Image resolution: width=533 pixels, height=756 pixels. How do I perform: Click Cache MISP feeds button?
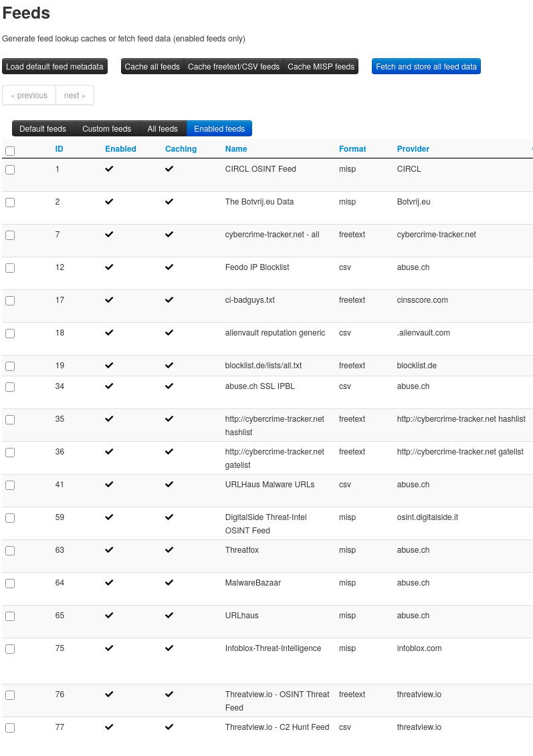(321, 67)
